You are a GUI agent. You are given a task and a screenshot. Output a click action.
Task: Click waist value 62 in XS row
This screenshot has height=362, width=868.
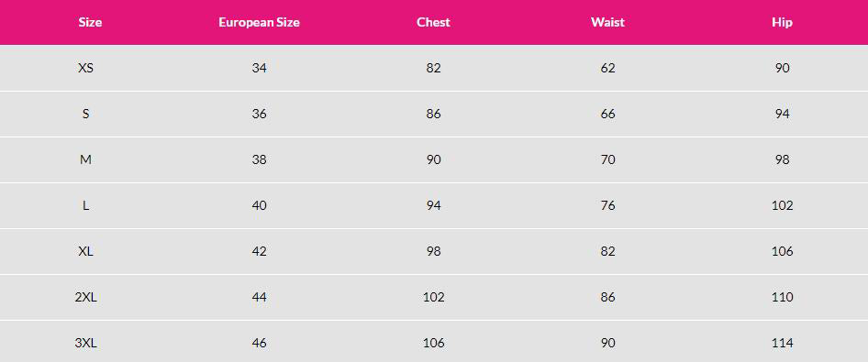click(607, 68)
